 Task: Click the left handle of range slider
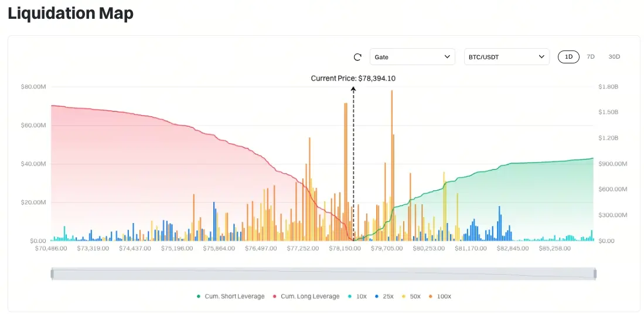tap(52, 274)
